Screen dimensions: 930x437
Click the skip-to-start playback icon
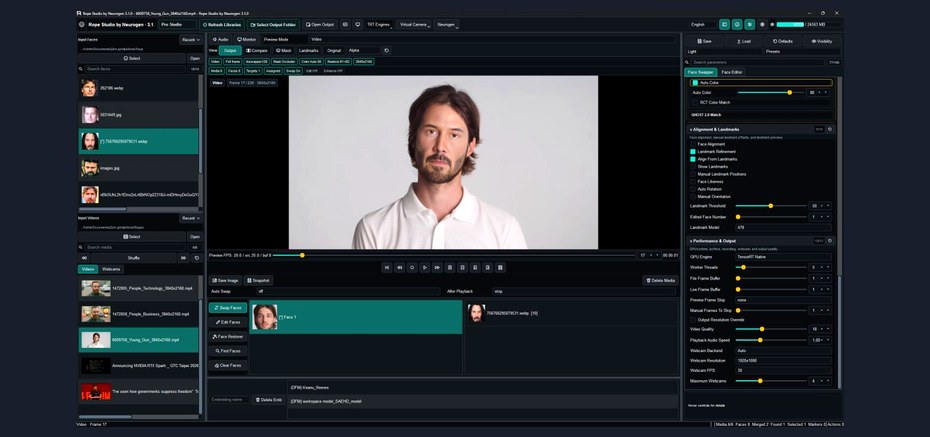[x=387, y=268]
